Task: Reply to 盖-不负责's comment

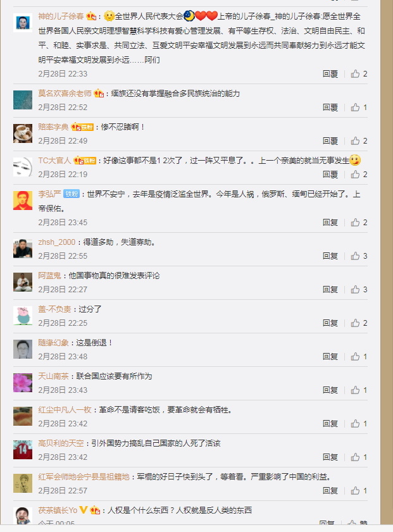Action: (x=330, y=323)
